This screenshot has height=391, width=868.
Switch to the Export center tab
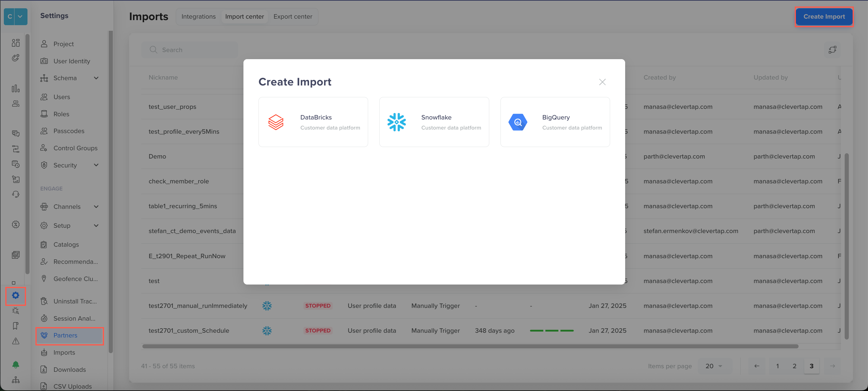click(x=292, y=17)
